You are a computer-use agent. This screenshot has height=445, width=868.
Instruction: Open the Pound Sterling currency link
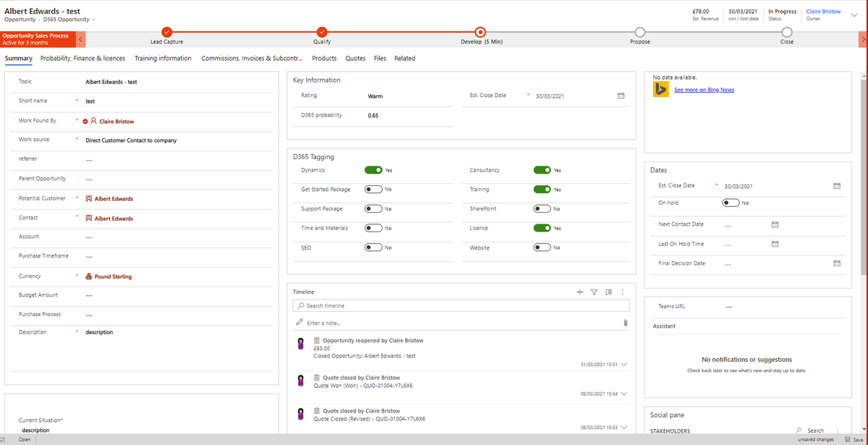(113, 276)
